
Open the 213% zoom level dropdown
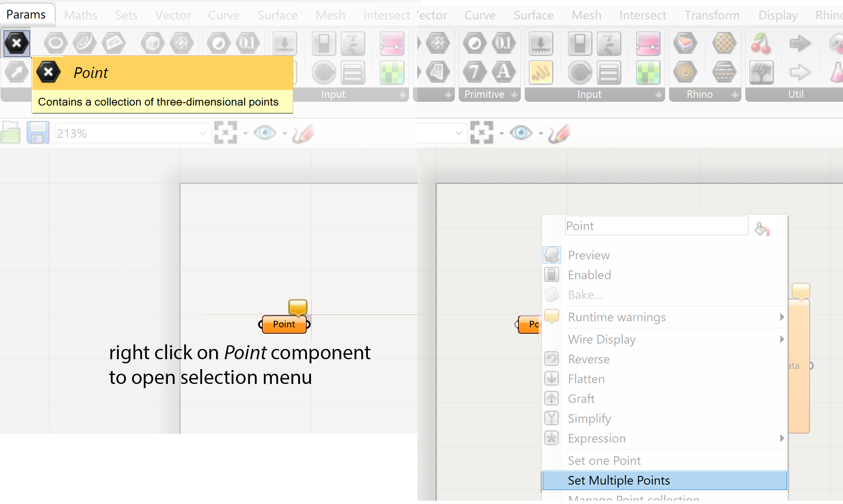point(202,133)
